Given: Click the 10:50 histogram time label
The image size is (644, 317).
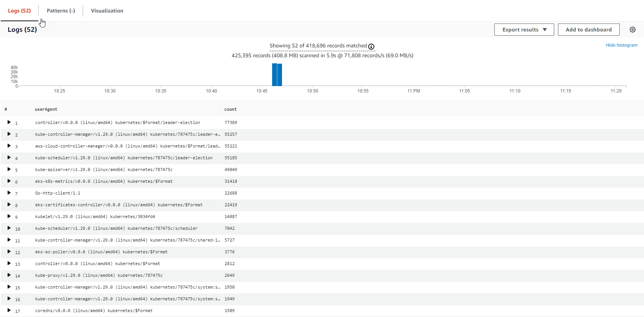Looking at the screenshot, I should pyautogui.click(x=313, y=91).
